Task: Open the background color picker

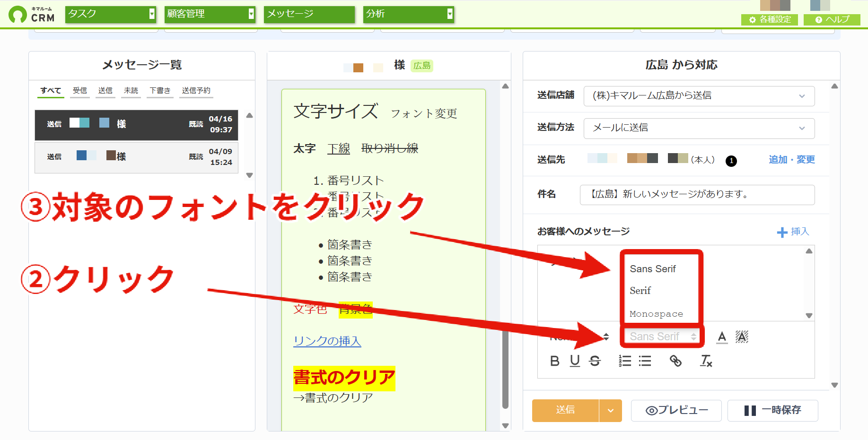Action: point(742,337)
